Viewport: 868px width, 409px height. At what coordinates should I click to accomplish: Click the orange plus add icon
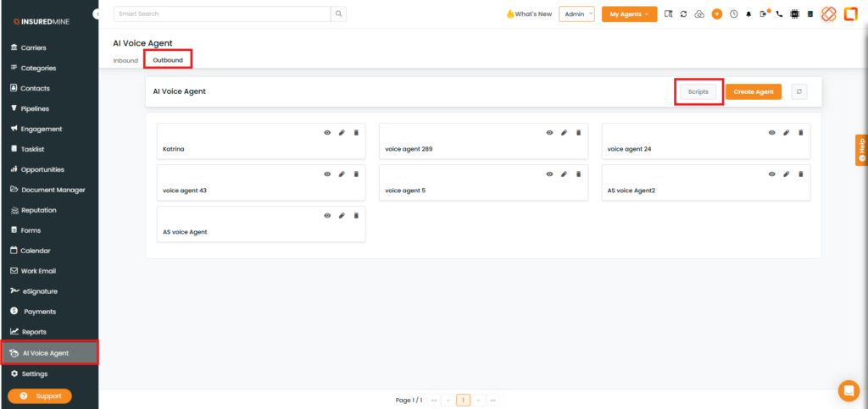(717, 14)
